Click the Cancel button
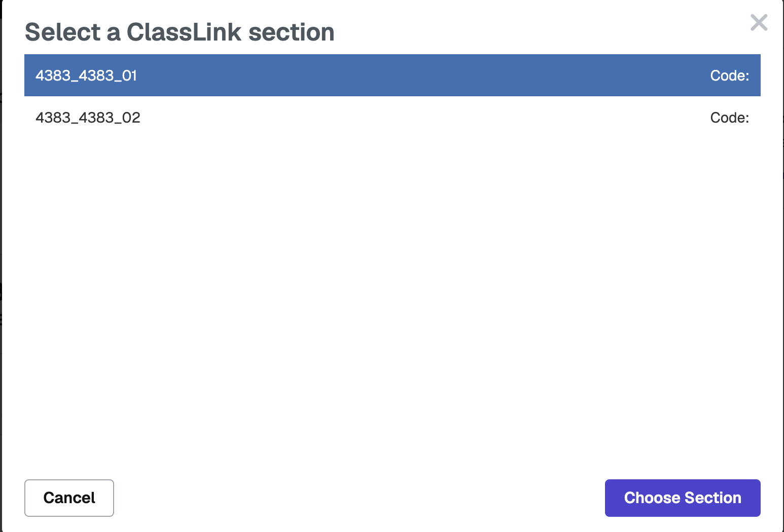 69,498
